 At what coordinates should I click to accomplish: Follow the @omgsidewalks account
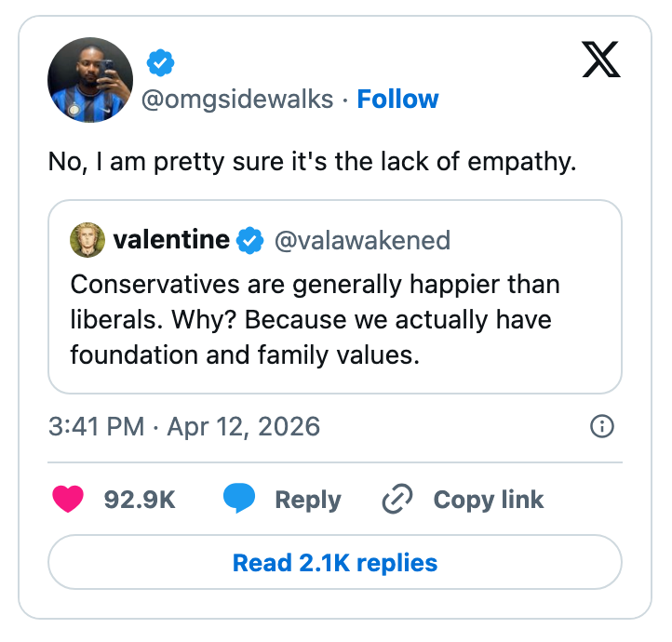[397, 99]
